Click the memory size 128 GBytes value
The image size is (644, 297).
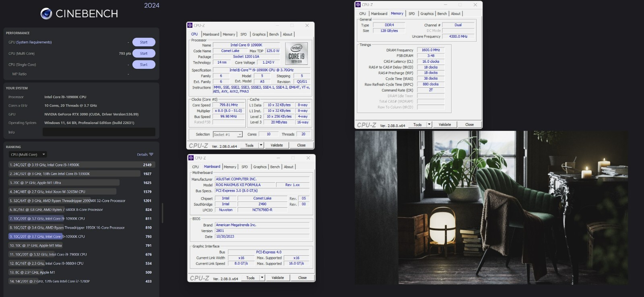[x=389, y=31]
